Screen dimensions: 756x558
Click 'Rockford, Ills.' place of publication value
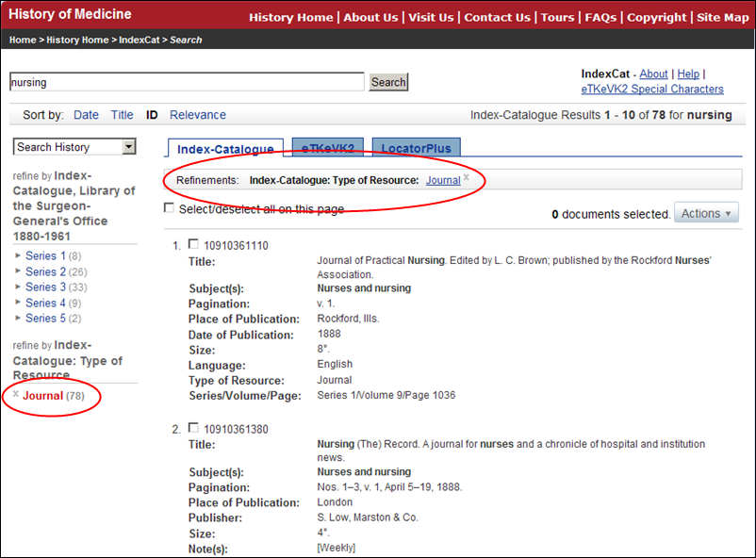348,319
